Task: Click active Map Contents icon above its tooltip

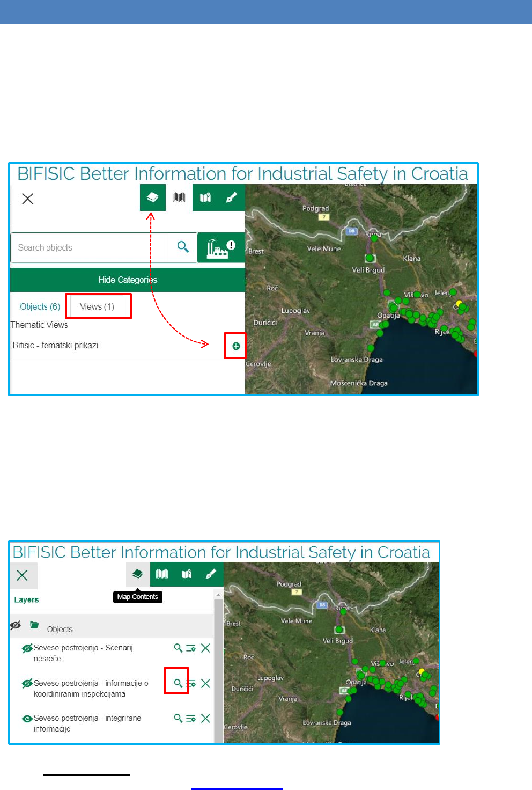Action: coord(138,574)
